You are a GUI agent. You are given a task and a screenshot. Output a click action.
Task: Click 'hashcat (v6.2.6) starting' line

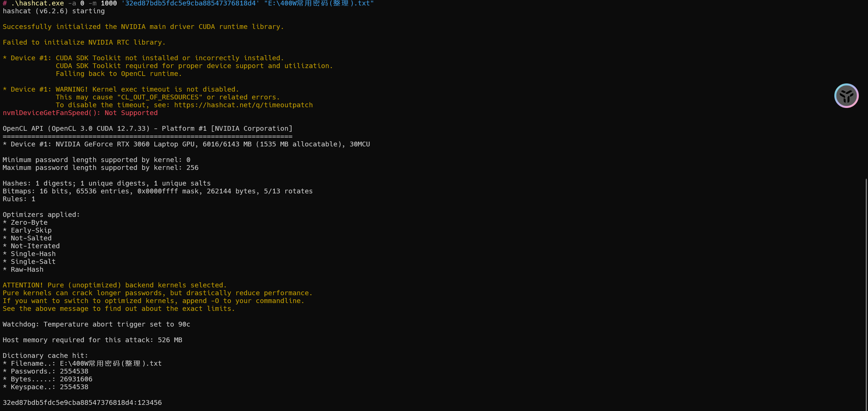click(x=54, y=11)
